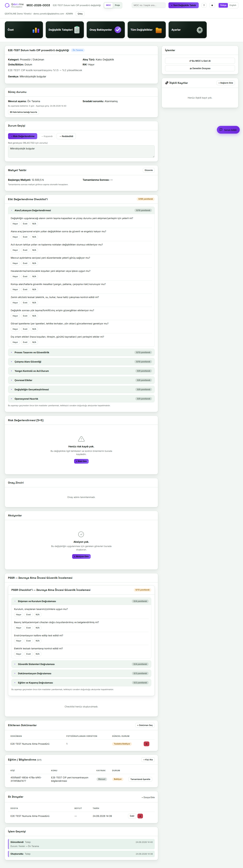This screenshot has width=243, height=868.
Task: Open Denetim Dosyası
Action: click(200, 68)
